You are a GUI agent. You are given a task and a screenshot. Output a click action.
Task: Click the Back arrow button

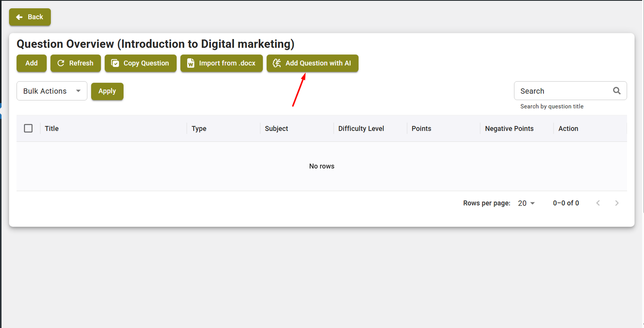click(x=30, y=17)
